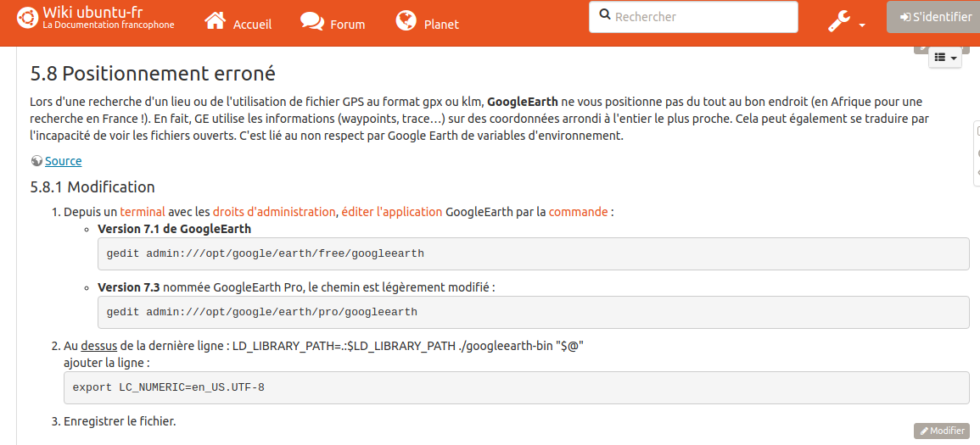
Task: Click the magnifier icon in search box
Action: [x=604, y=15]
